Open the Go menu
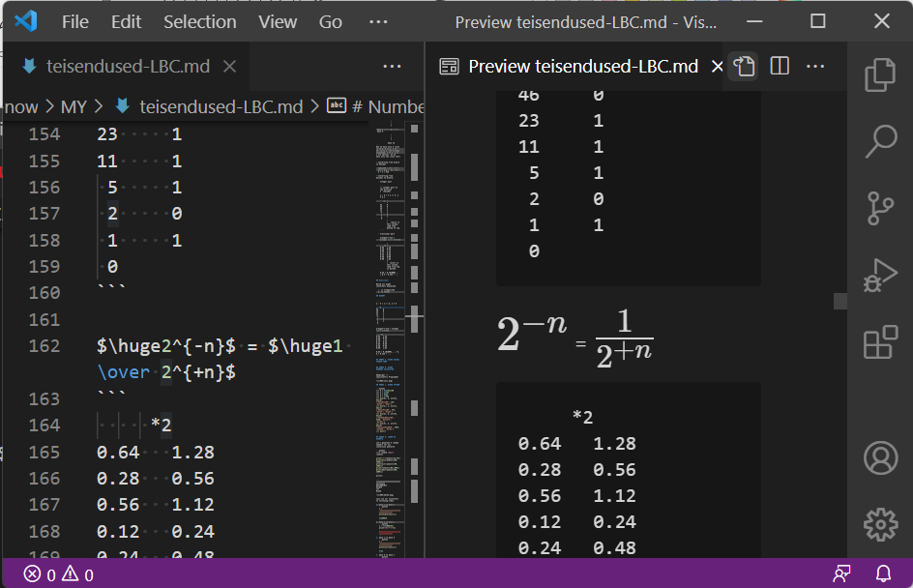The height and width of the screenshot is (588, 913). (330, 21)
